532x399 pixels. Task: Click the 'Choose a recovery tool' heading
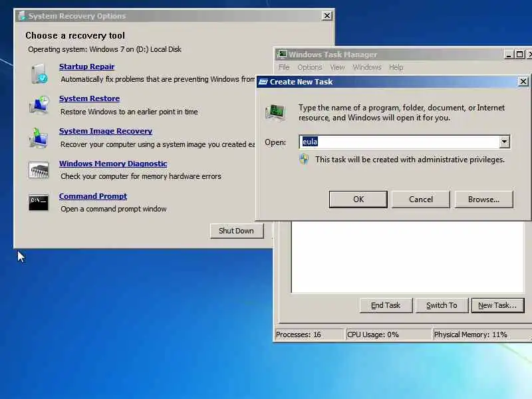click(75, 36)
